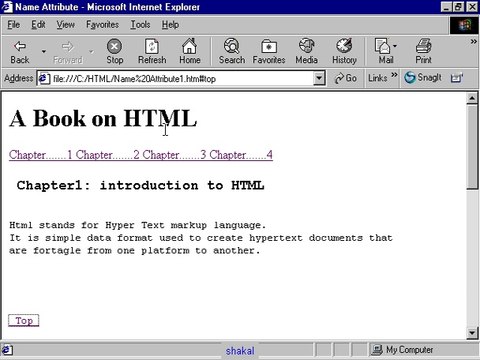This screenshot has height=360, width=480.
Task: Open the File menu
Action: click(13, 25)
